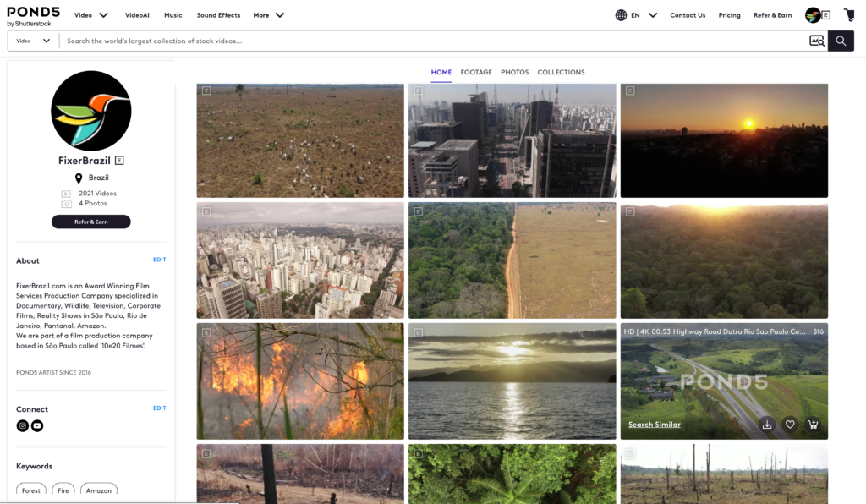
Task: Open the YouTube channel link
Action: pos(37,425)
